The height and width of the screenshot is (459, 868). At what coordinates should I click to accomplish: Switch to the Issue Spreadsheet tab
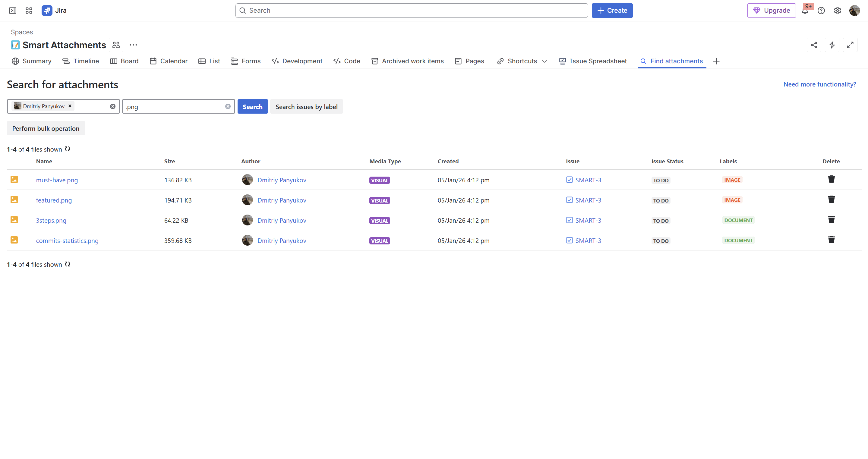[x=593, y=61]
